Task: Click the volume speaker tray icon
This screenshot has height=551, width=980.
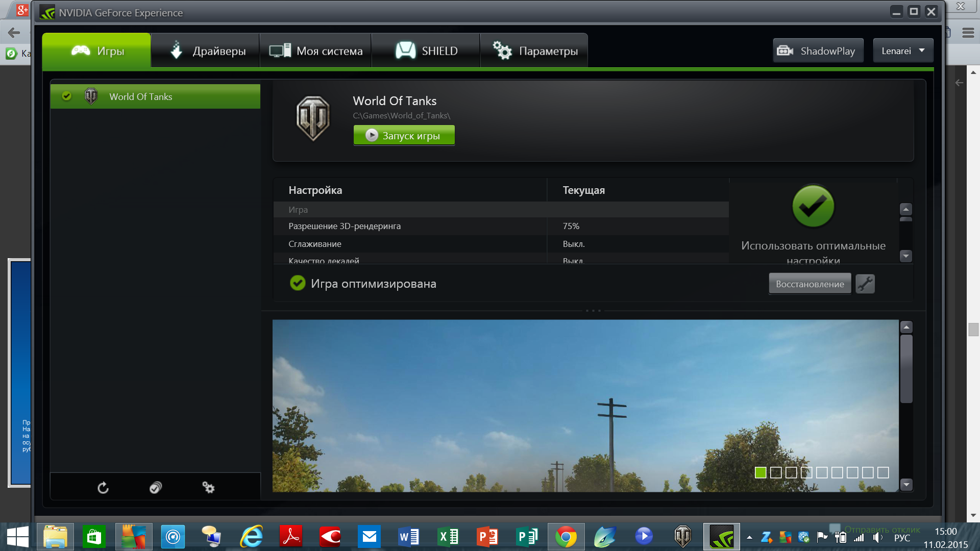Action: (x=878, y=537)
